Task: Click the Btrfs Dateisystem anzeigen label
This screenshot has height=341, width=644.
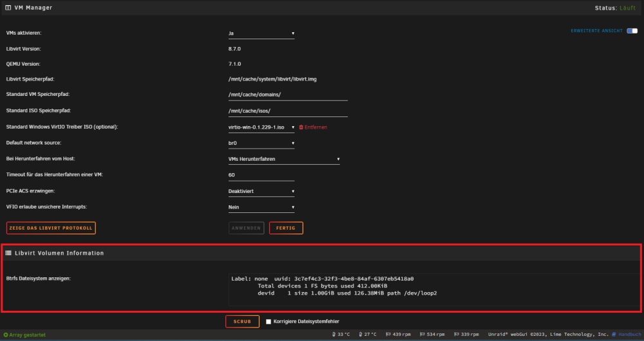Action: [x=39, y=279]
